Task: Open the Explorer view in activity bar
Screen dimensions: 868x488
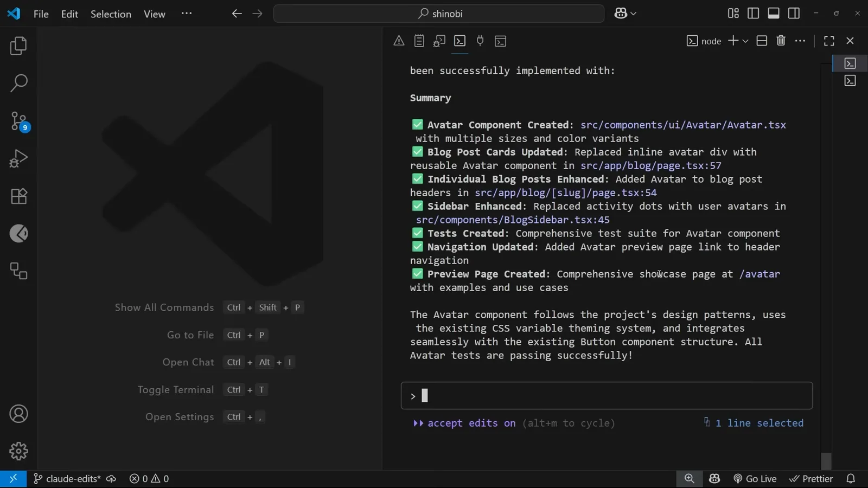Action: pyautogui.click(x=18, y=46)
